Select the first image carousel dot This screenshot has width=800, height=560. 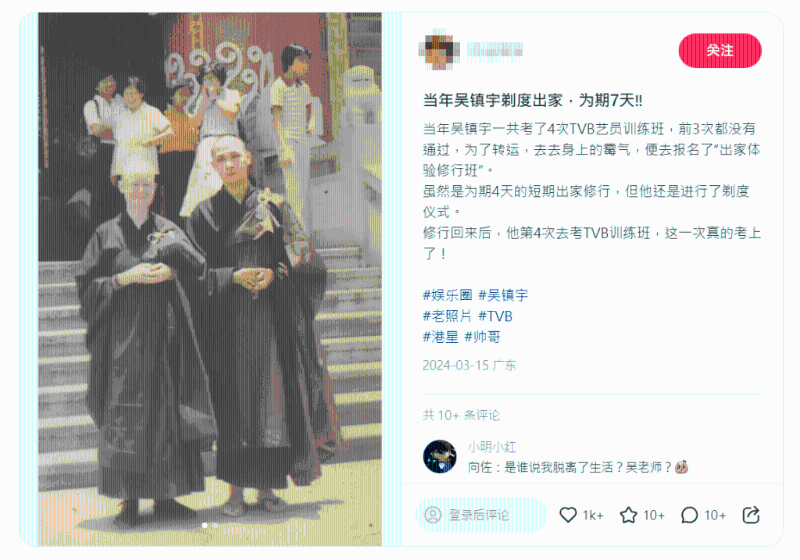(205, 525)
